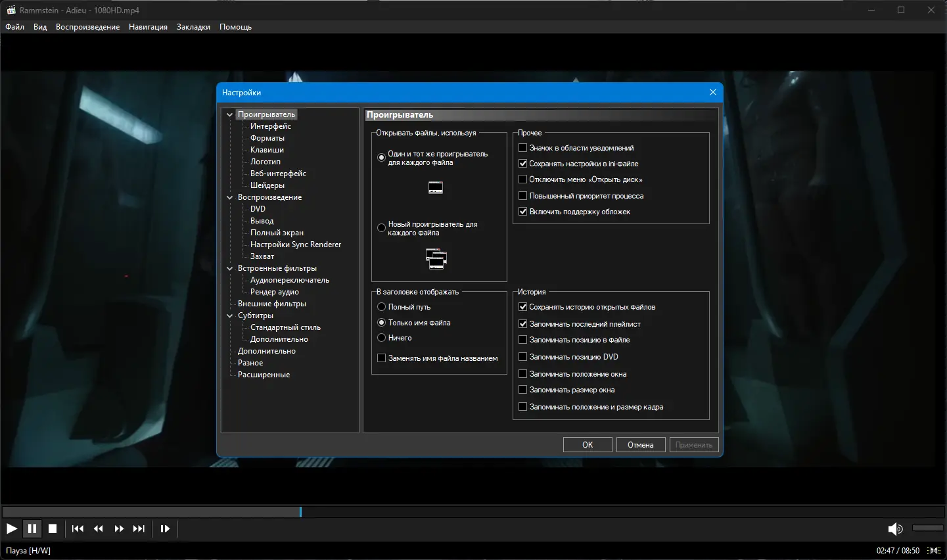947x560 pixels.
Task: Open the Веб-интерфейс settings page
Action: click(278, 174)
